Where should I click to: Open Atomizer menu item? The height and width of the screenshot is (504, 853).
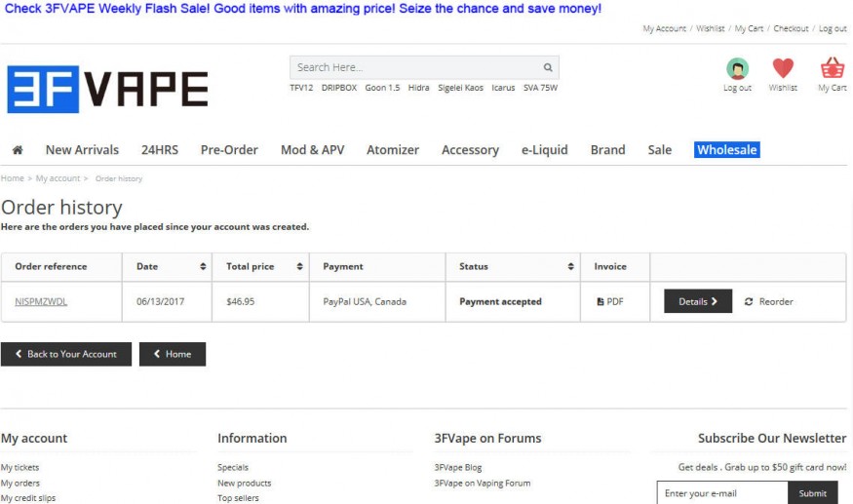coord(393,150)
